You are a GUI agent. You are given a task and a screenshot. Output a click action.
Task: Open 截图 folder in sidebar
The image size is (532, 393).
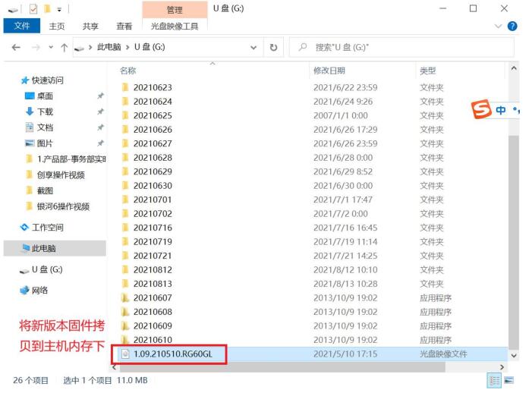(x=45, y=190)
